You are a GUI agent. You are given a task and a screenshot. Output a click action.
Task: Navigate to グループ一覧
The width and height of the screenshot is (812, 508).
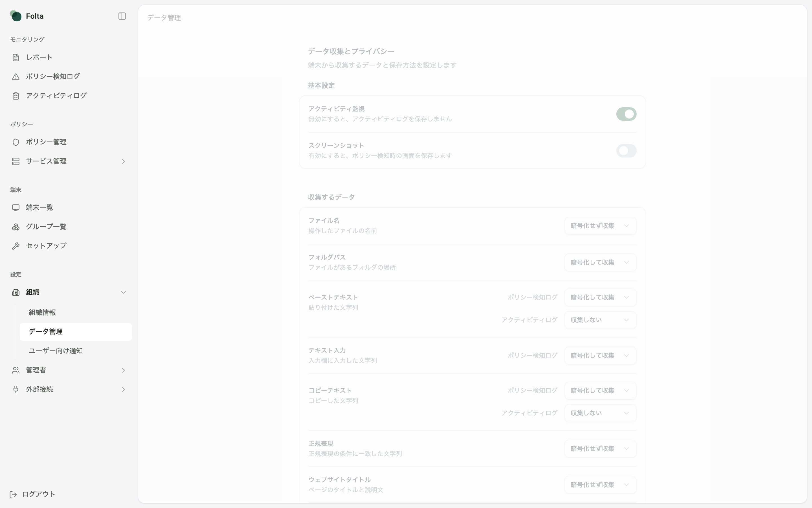pos(69,227)
